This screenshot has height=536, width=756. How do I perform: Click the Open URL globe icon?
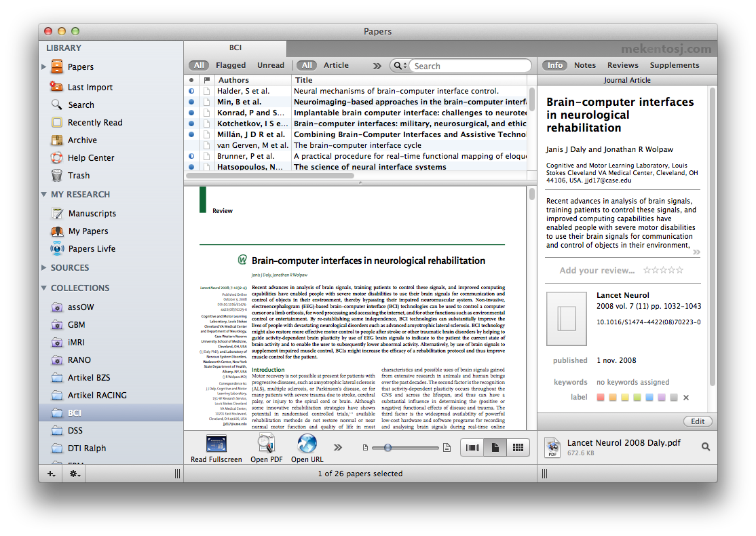click(307, 444)
